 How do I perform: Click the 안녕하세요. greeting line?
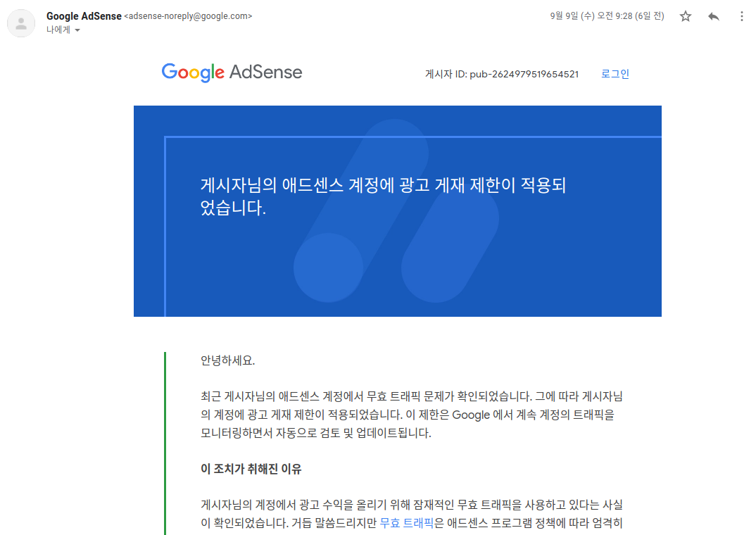[x=227, y=360]
